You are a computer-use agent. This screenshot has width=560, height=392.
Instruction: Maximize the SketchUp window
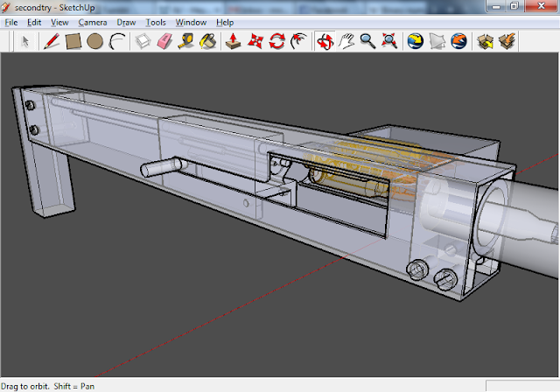[x=514, y=6]
